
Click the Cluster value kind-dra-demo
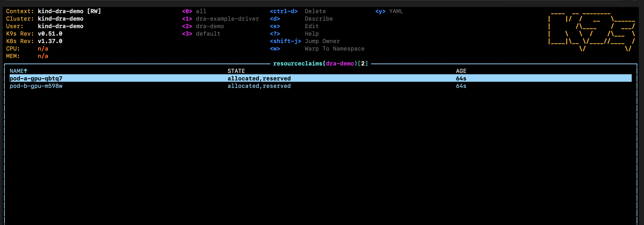(x=60, y=19)
